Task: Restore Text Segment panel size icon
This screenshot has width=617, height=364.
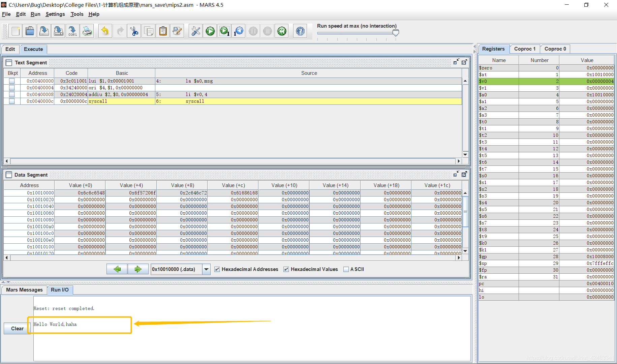Action: (x=456, y=62)
